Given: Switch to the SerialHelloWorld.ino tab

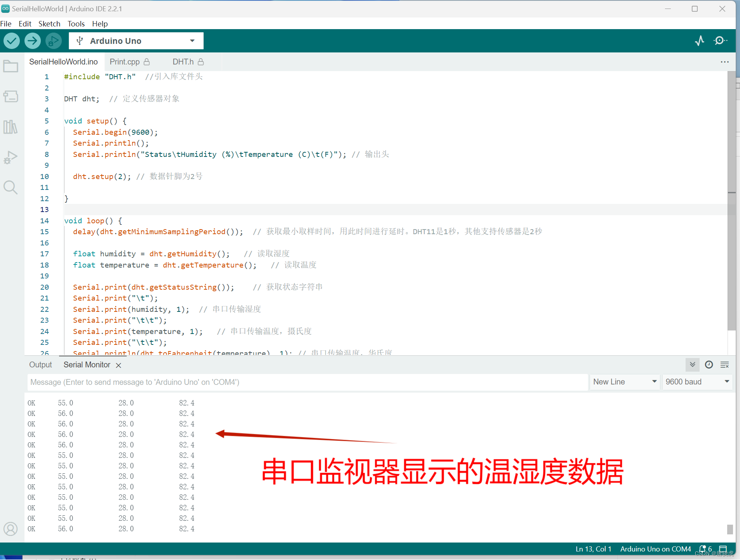Looking at the screenshot, I should [63, 62].
